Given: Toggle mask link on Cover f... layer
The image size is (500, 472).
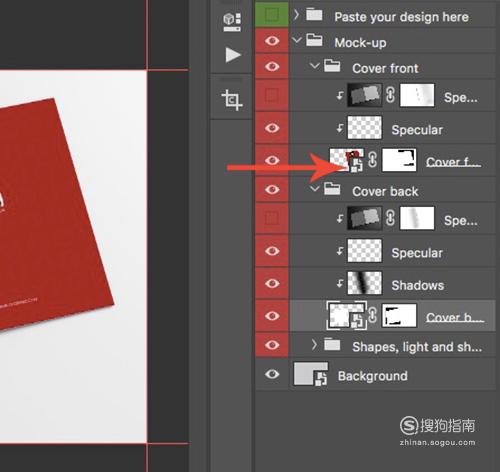Looking at the screenshot, I should 373,160.
